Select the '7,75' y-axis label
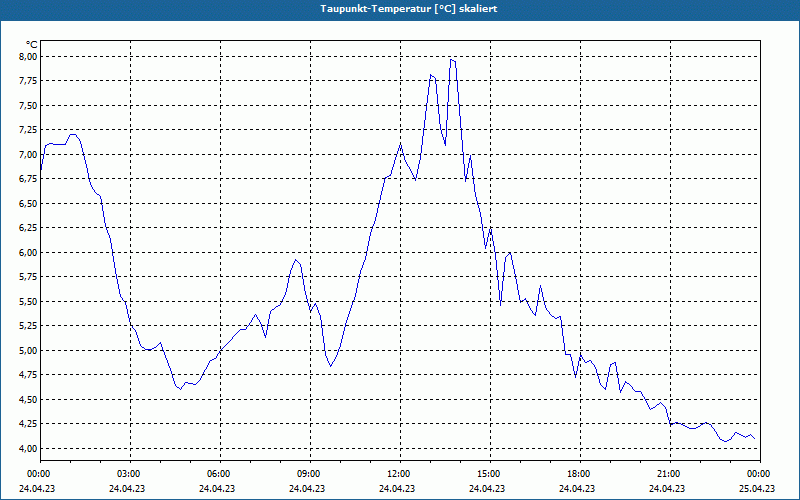This screenshot has height=500, width=800. coord(29,81)
